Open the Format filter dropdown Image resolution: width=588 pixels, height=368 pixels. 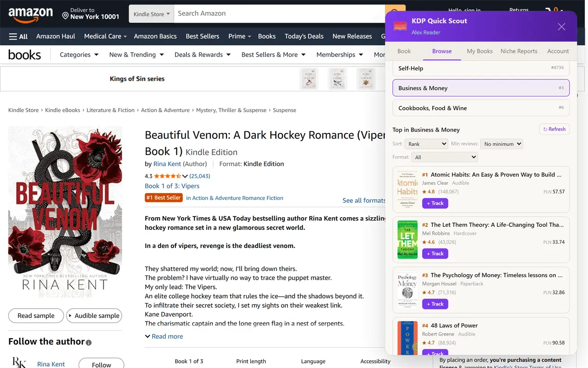pos(444,157)
